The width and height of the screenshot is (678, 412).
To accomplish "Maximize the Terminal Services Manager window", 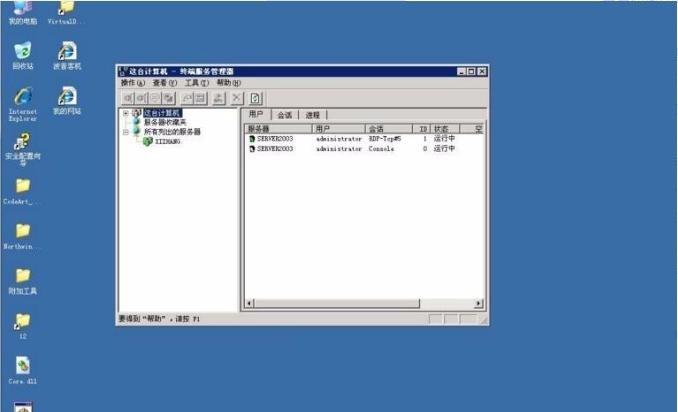I will tap(471, 71).
